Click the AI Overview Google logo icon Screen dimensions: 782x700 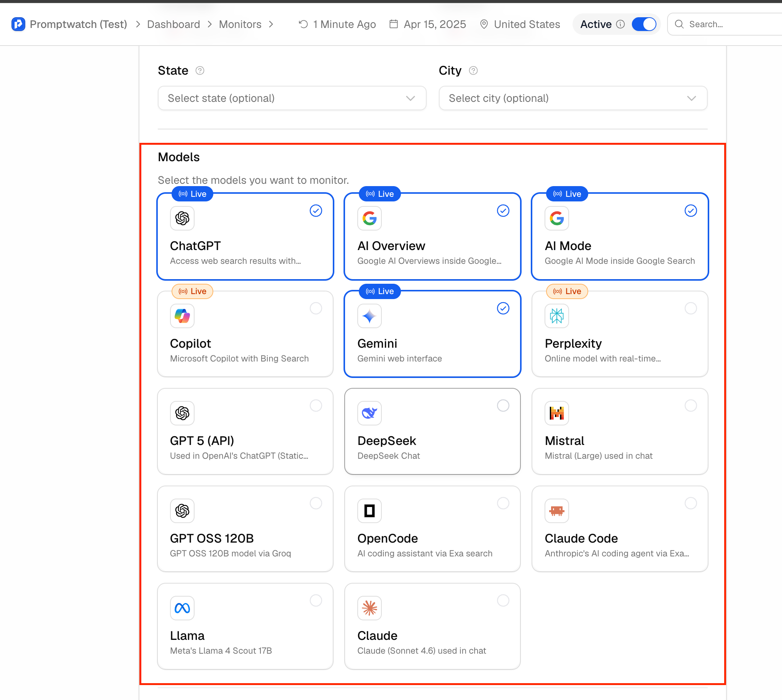[x=370, y=218]
